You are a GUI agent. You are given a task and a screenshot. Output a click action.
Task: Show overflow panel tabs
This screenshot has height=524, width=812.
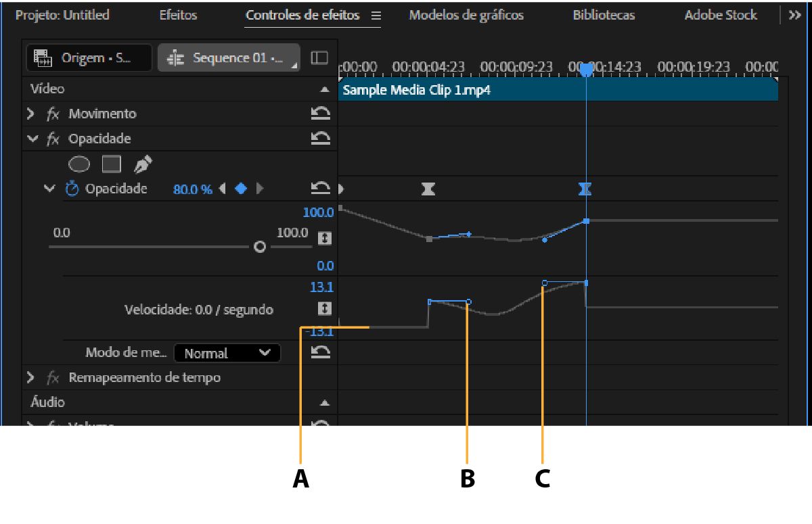(794, 15)
